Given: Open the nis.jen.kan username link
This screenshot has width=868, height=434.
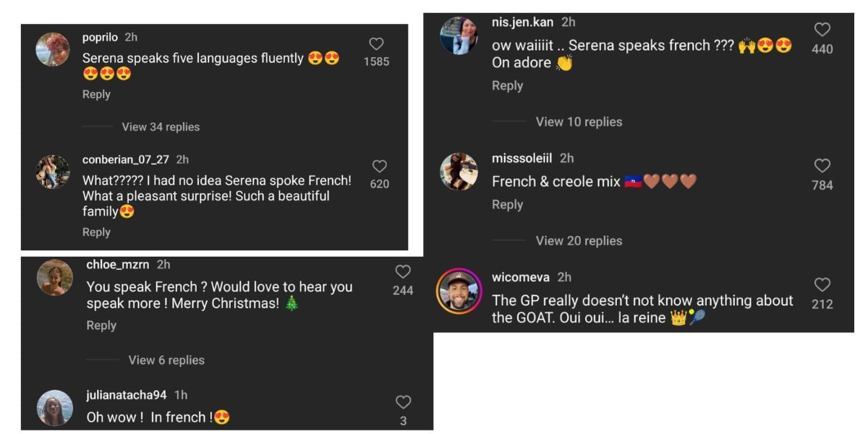Looking at the screenshot, I should click(x=522, y=22).
